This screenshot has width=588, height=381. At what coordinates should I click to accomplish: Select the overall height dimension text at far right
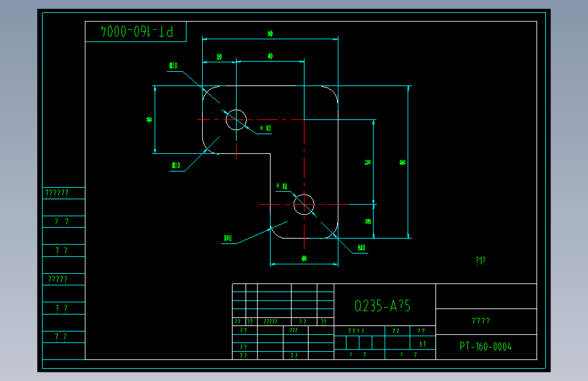pyautogui.click(x=402, y=163)
